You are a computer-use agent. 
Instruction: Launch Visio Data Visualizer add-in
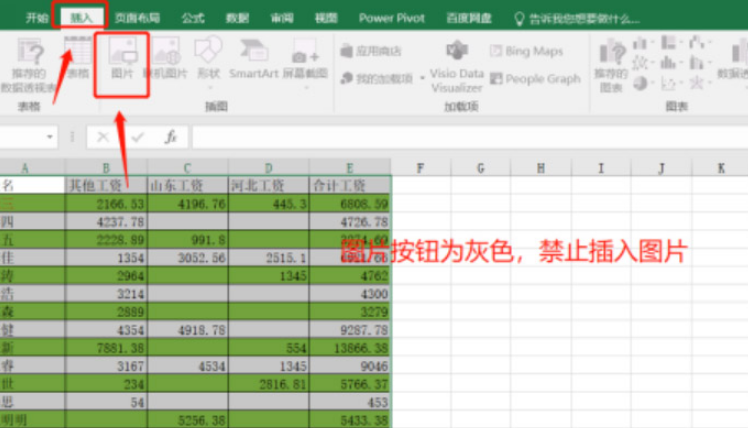(457, 66)
